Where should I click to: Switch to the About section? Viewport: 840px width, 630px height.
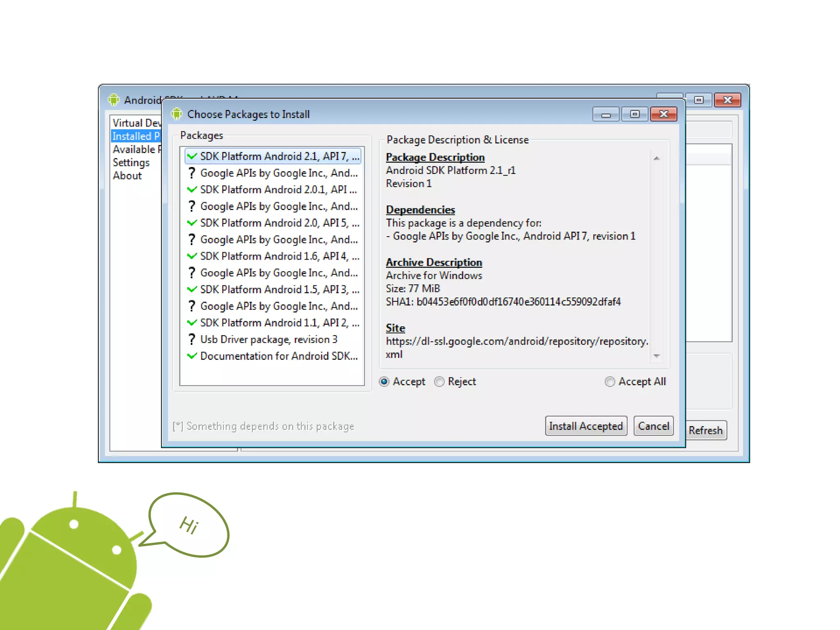pos(127,176)
